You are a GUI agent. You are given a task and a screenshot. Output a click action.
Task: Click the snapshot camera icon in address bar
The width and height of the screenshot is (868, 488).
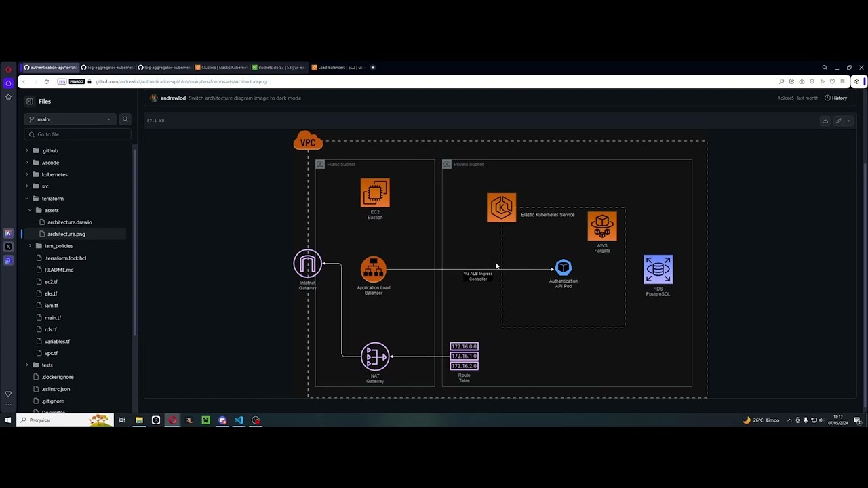pyautogui.click(x=802, y=81)
